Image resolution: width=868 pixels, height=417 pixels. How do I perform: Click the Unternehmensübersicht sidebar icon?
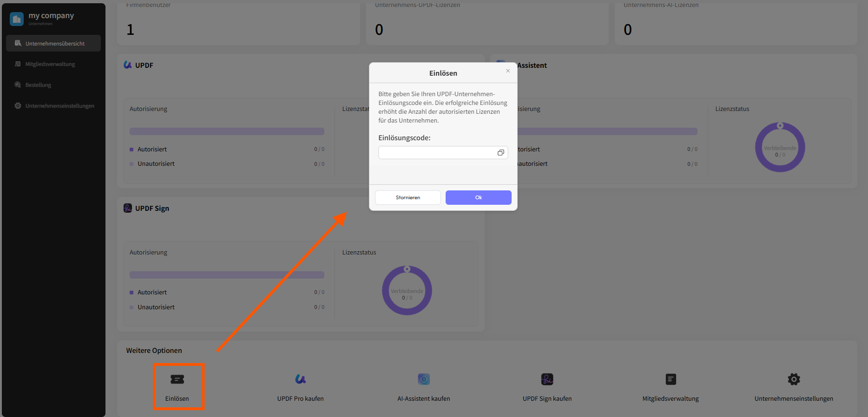18,43
